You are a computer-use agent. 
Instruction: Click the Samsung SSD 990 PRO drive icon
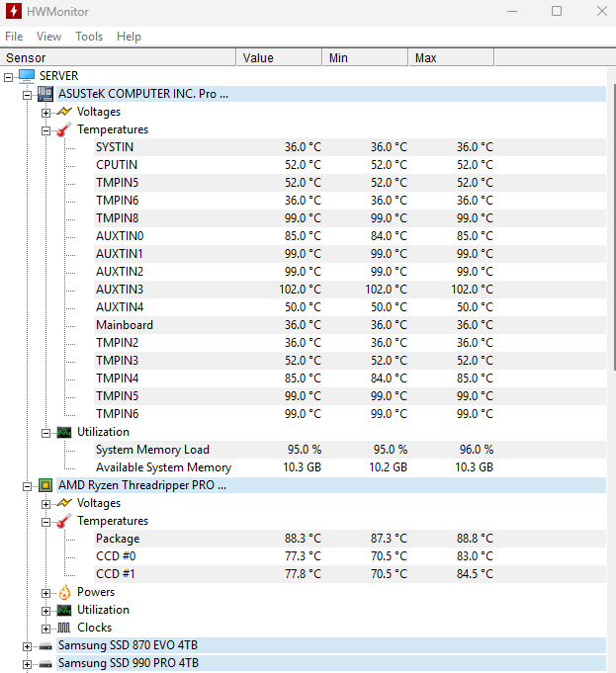pyautogui.click(x=45, y=664)
